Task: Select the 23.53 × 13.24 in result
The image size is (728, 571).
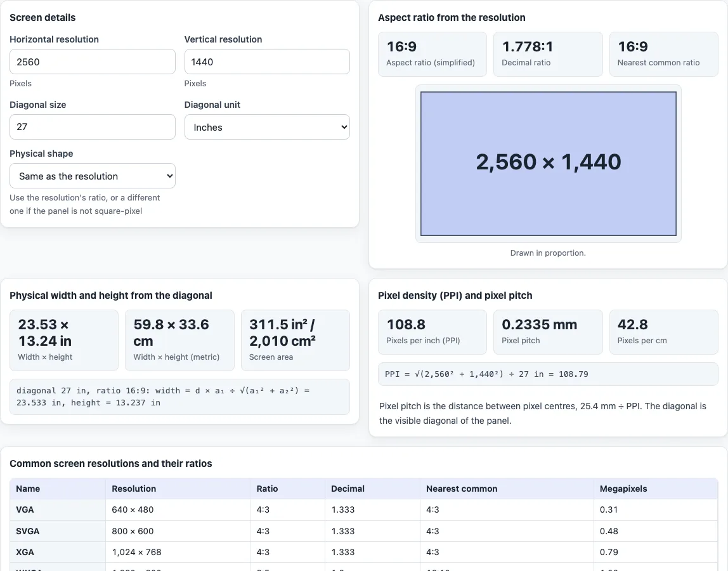Action: click(45, 332)
